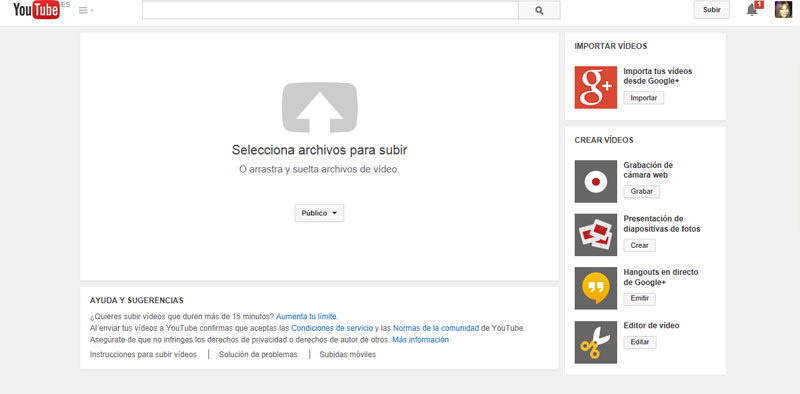Open the guide hamburger menu

click(86, 10)
